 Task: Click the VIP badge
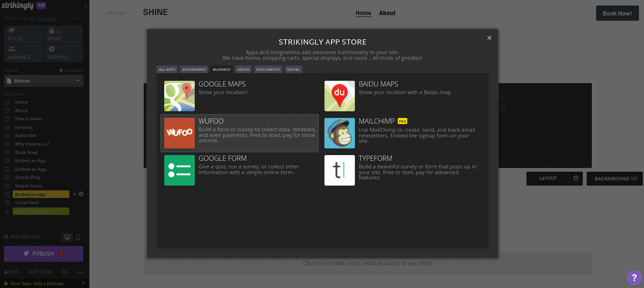click(x=41, y=5)
